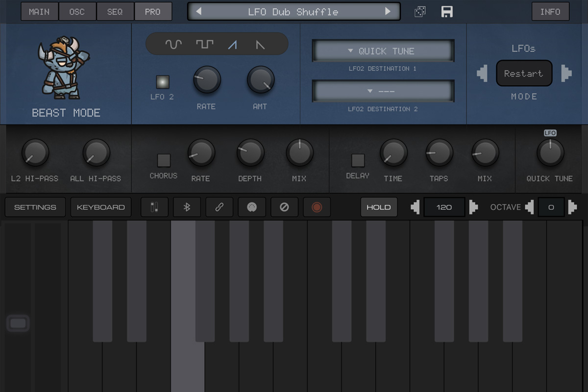
Task: Go to the next preset arrow
Action: click(388, 11)
